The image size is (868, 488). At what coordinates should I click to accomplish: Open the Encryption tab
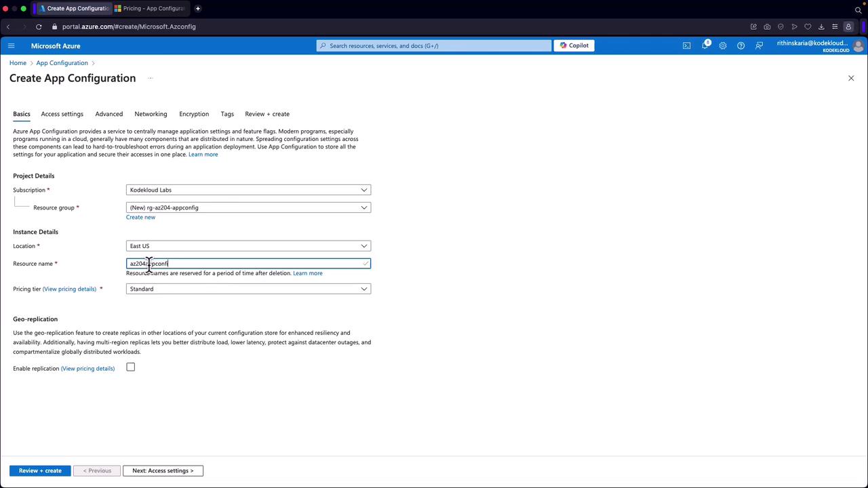194,114
